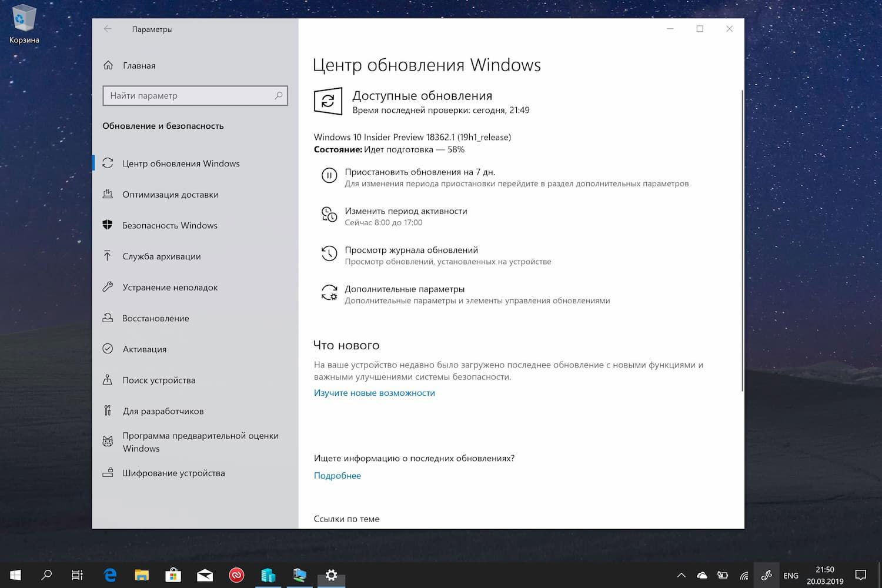Viewport: 882px width, 588px height.
Task: Expand hidden system tray icons
Action: pyautogui.click(x=680, y=575)
